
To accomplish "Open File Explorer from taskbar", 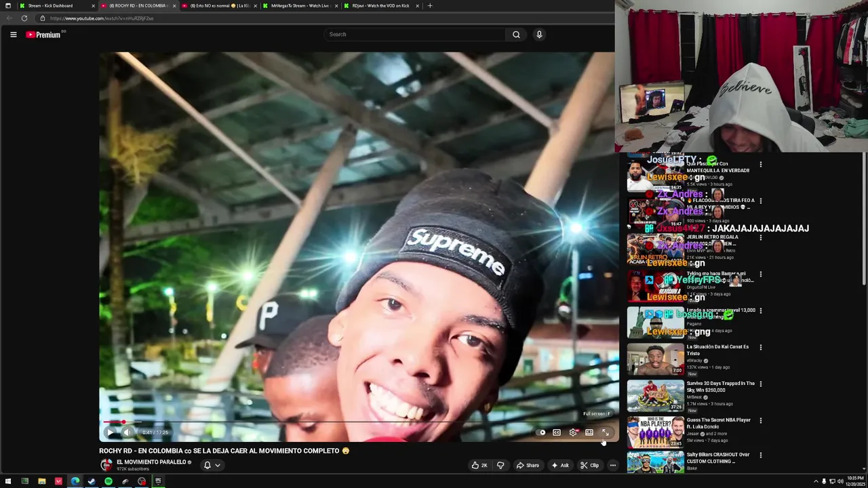I will [x=41, y=481].
